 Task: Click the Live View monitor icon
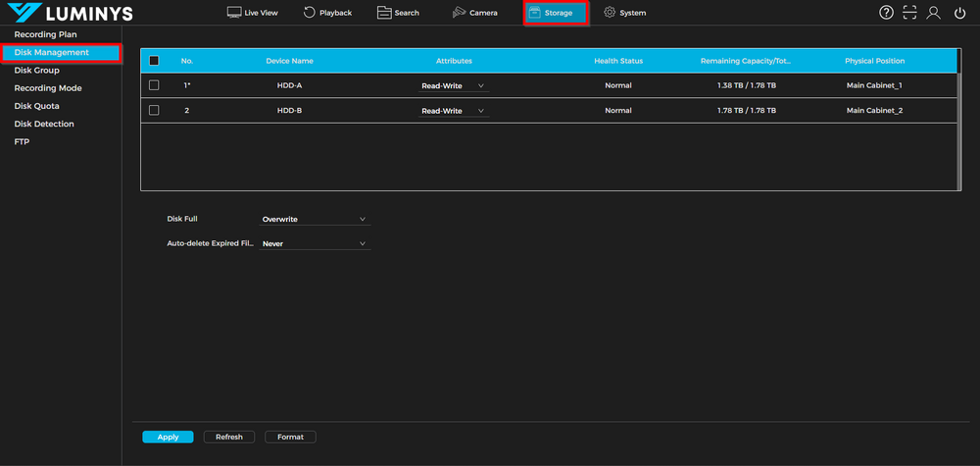click(x=234, y=13)
